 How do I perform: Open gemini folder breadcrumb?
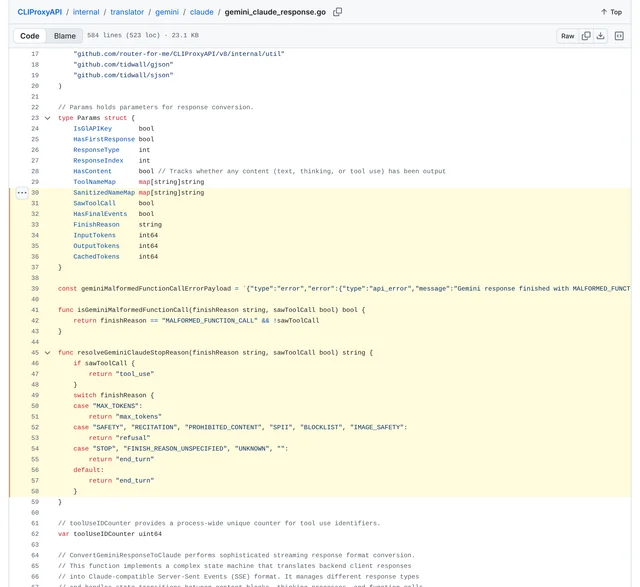[x=167, y=12]
